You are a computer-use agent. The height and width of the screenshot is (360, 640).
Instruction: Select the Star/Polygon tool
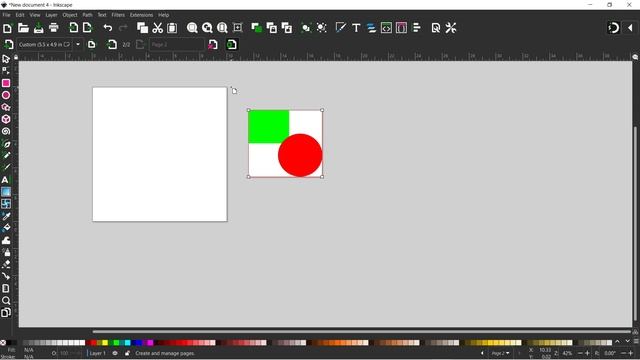pyautogui.click(x=6, y=107)
